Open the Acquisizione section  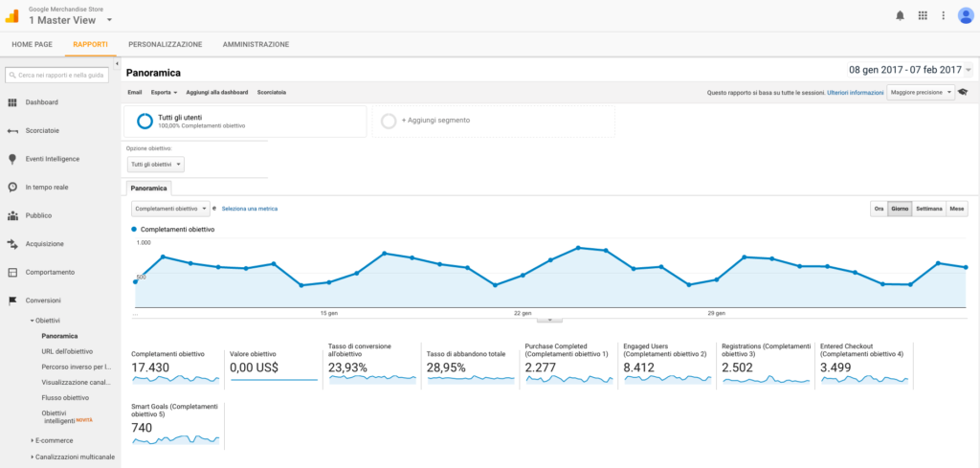pyautogui.click(x=44, y=244)
